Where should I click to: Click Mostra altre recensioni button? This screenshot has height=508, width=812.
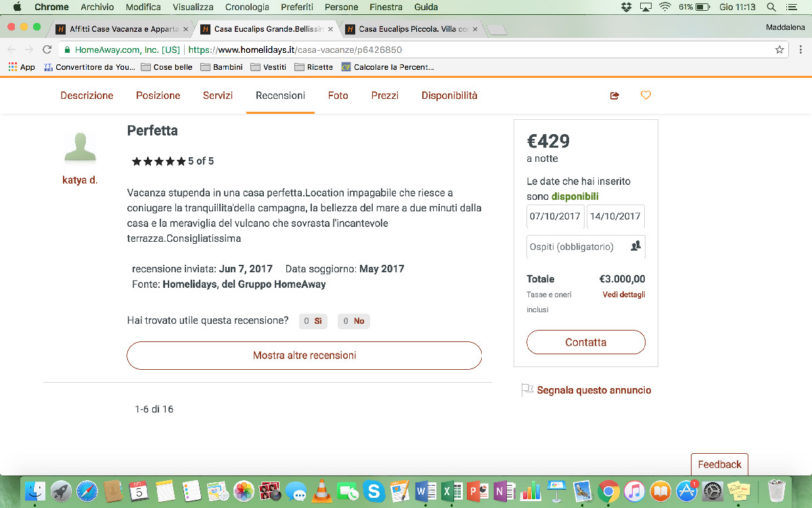pos(304,356)
